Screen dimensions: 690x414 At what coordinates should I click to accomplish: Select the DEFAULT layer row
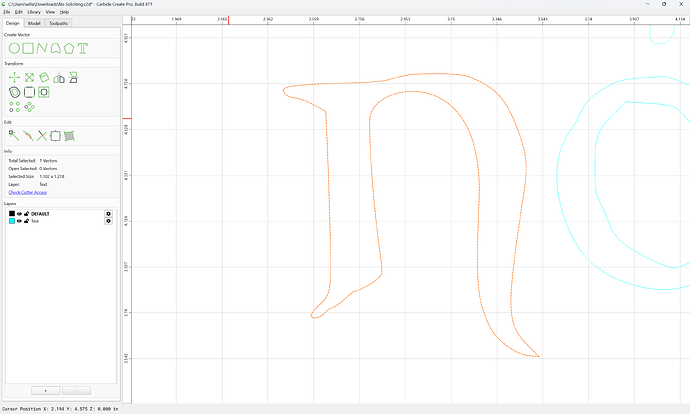point(60,214)
